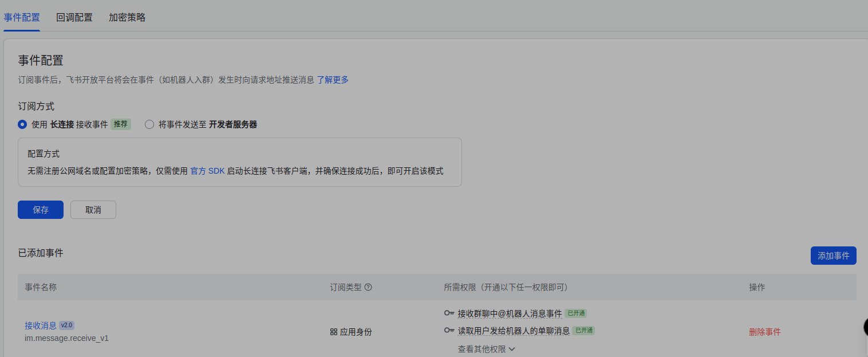The width and height of the screenshot is (868, 357).
Task: Click the 应用身份 grid icon
Action: [334, 332]
